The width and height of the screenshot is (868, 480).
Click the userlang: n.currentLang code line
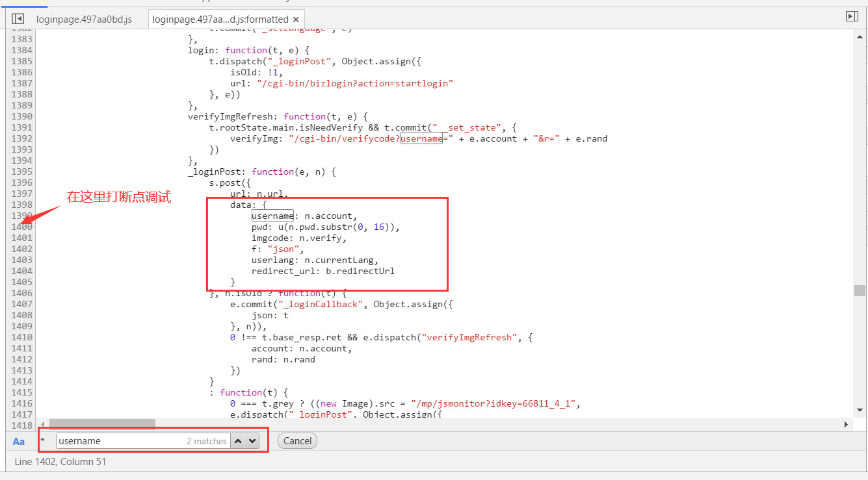tap(315, 260)
